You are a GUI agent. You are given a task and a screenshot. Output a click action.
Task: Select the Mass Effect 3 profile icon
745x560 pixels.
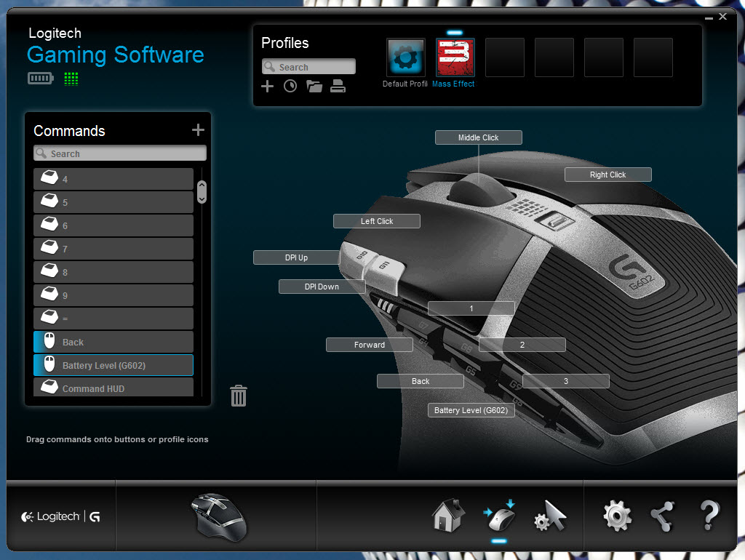[455, 57]
